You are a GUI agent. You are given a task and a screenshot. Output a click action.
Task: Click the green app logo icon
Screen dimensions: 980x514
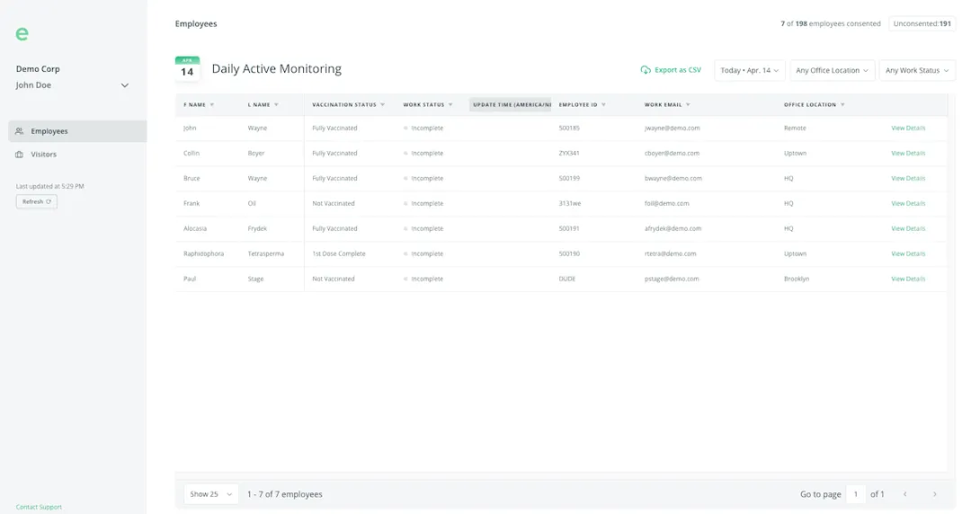(22, 34)
